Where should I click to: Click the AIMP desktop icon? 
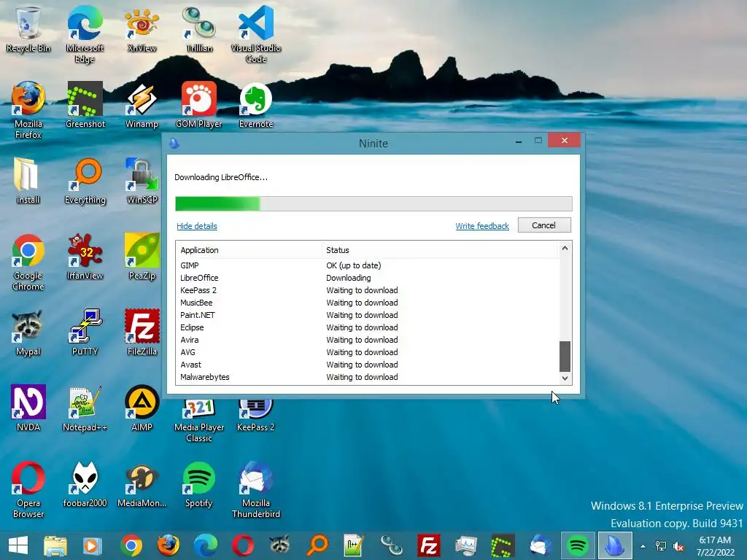[x=142, y=408]
